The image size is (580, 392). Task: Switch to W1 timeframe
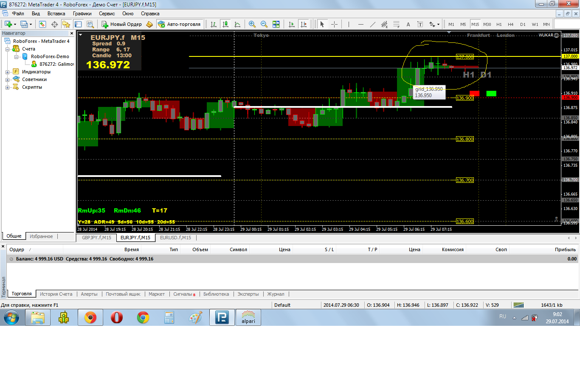point(535,24)
